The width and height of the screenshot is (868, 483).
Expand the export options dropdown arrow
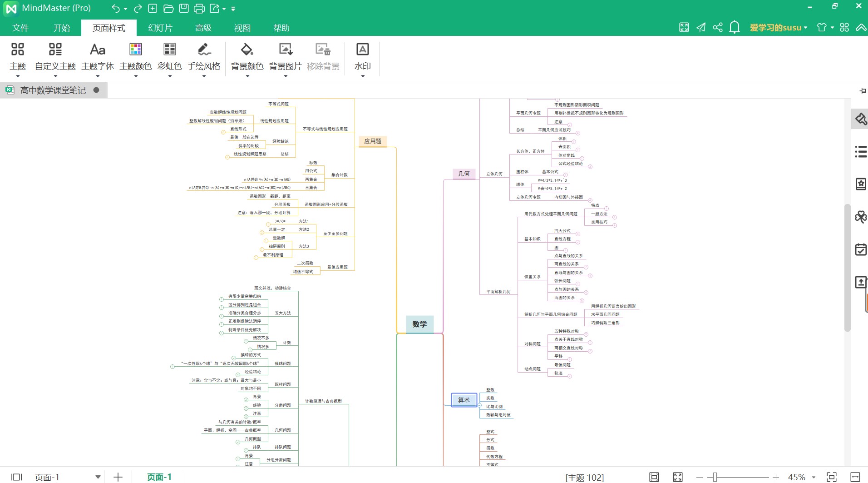224,9
